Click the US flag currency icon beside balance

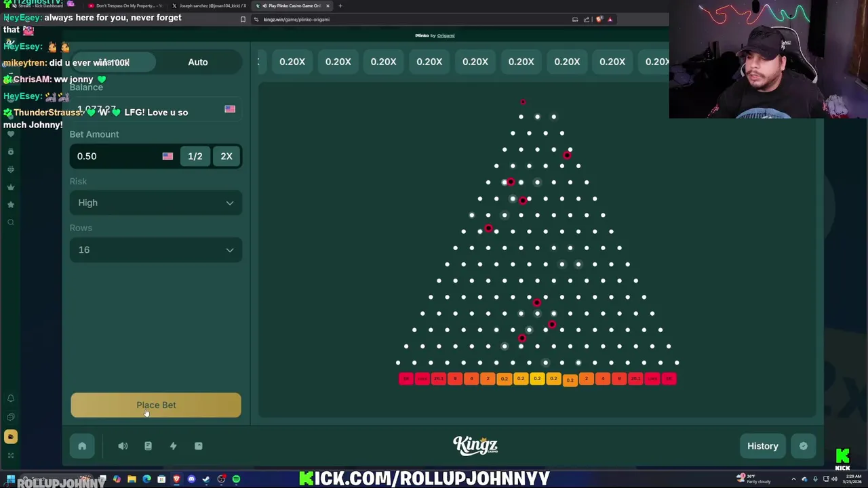tap(230, 109)
